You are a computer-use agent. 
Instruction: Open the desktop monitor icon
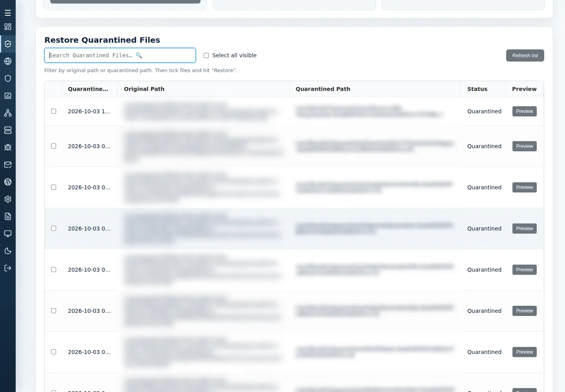[8, 234]
